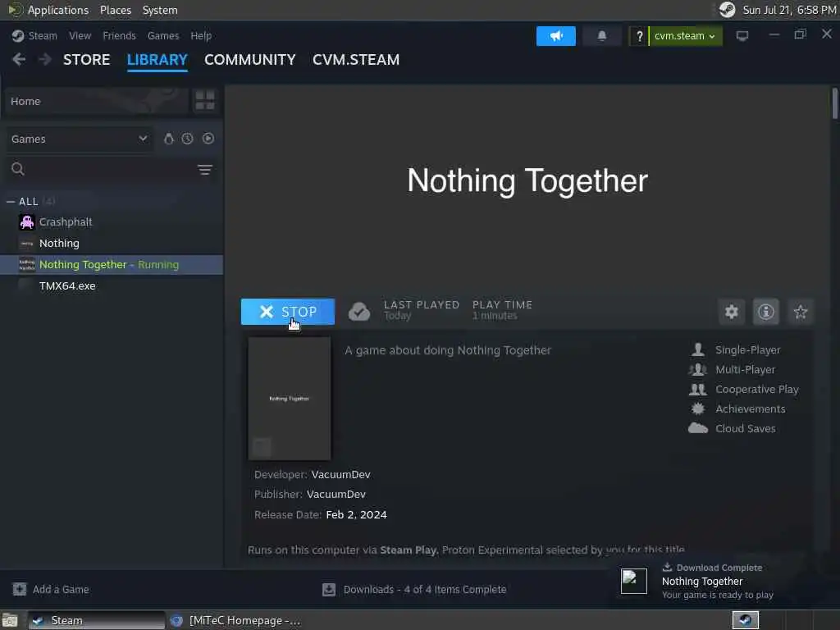
Task: Click the show desktop icon in the bottom panel
Action: [x=10, y=620]
